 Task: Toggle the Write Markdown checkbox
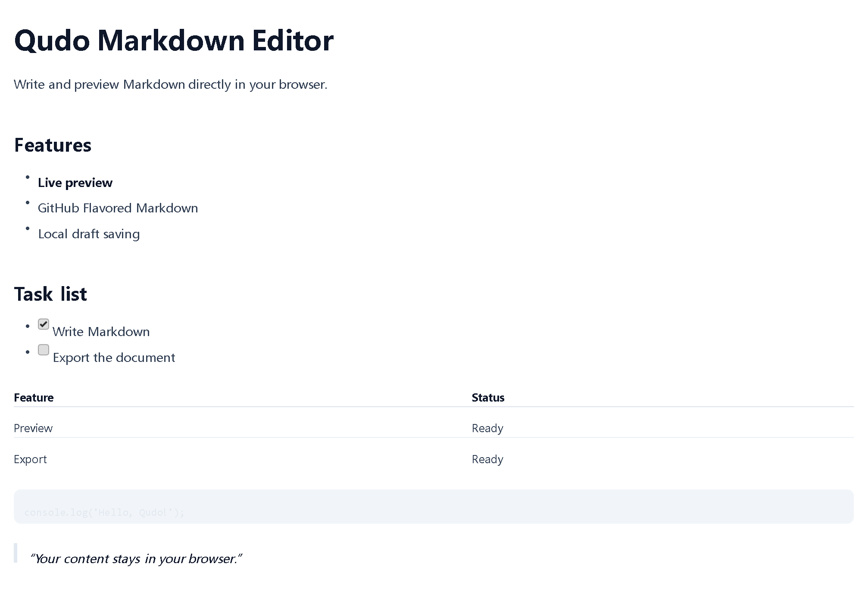click(x=44, y=324)
